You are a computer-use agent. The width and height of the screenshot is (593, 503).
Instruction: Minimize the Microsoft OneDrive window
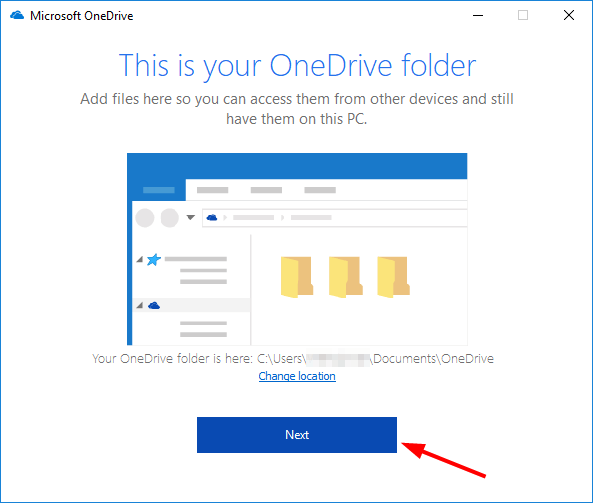[x=478, y=16]
